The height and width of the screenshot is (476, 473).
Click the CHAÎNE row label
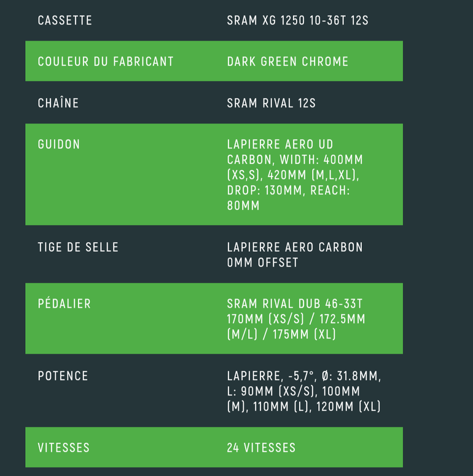58,103
